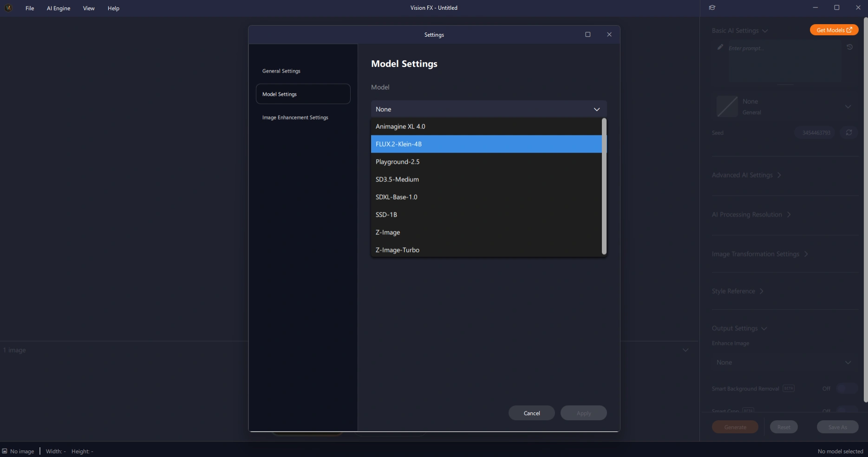
Task: Switch to General Settings tab
Action: pos(303,71)
